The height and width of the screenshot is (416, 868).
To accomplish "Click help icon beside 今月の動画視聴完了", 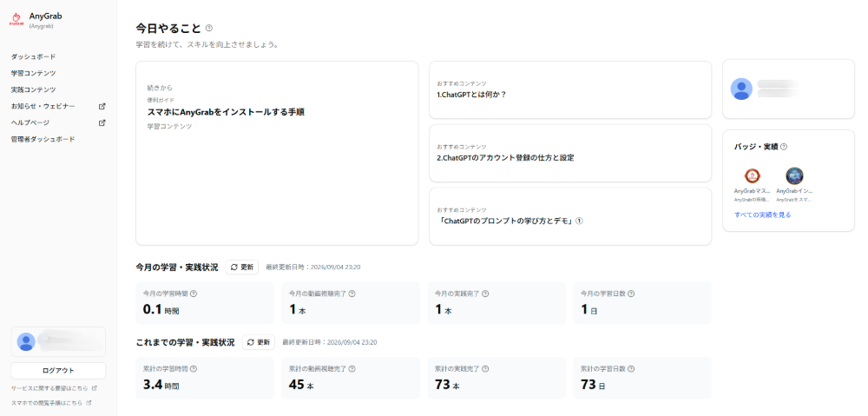I will click(352, 294).
